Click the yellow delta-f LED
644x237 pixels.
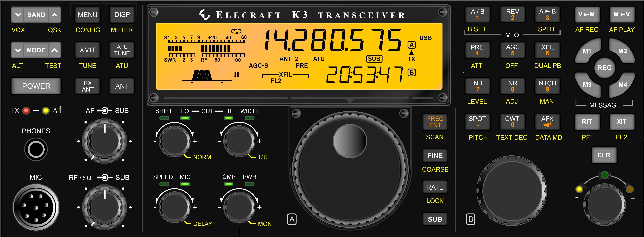coord(46,111)
